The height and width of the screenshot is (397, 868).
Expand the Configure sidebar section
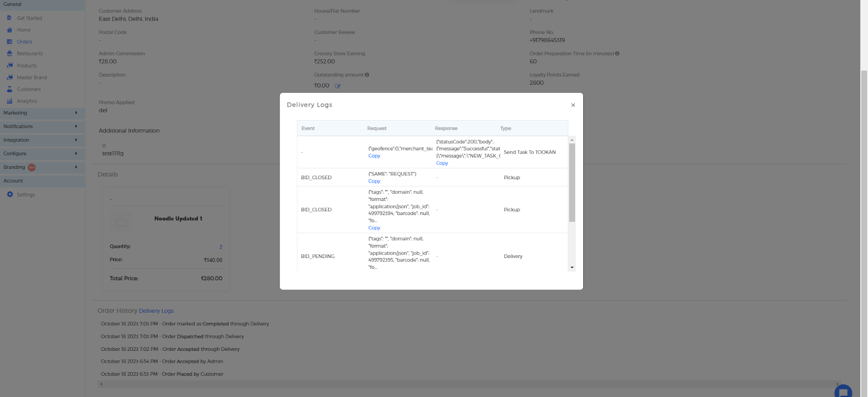[x=42, y=154]
